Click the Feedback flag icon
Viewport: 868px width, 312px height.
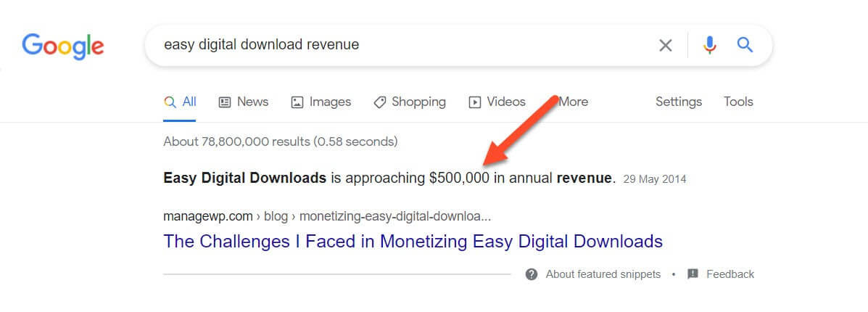click(693, 274)
